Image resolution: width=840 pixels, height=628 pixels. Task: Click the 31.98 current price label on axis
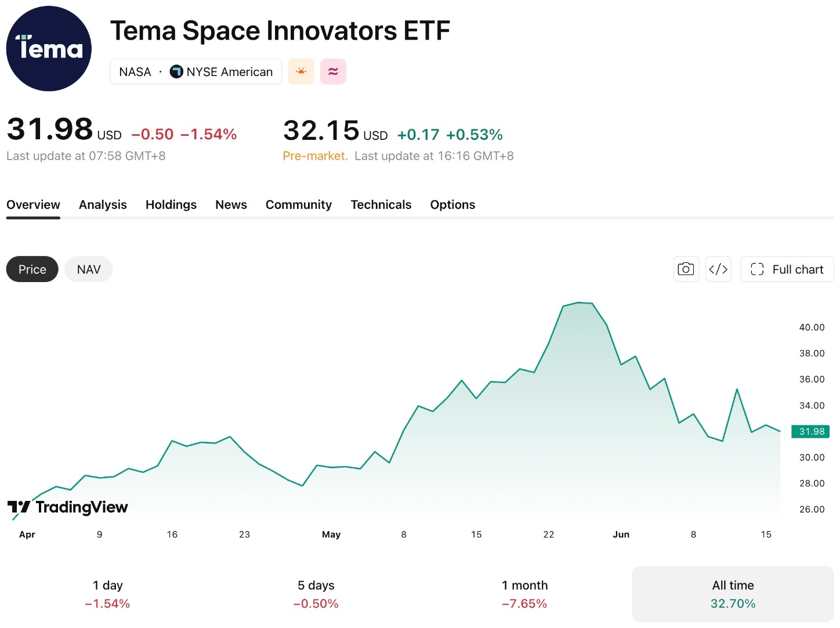pos(811,431)
